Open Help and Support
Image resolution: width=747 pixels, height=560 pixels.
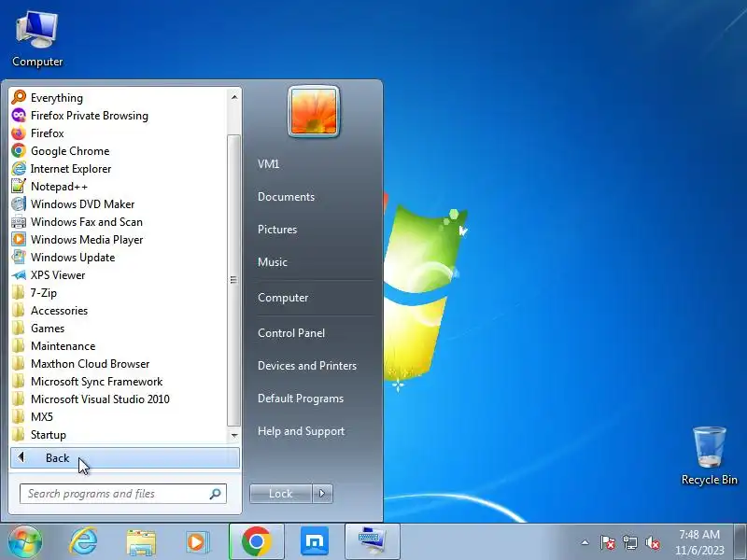point(301,431)
